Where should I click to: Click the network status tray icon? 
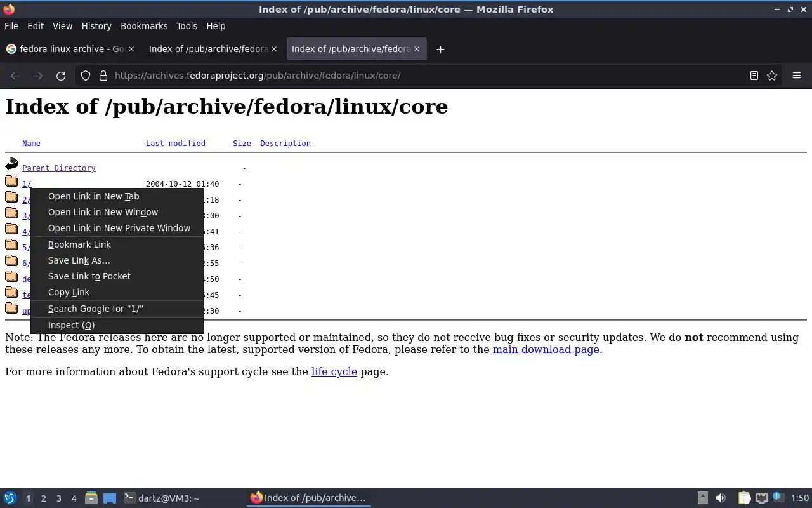762,498
